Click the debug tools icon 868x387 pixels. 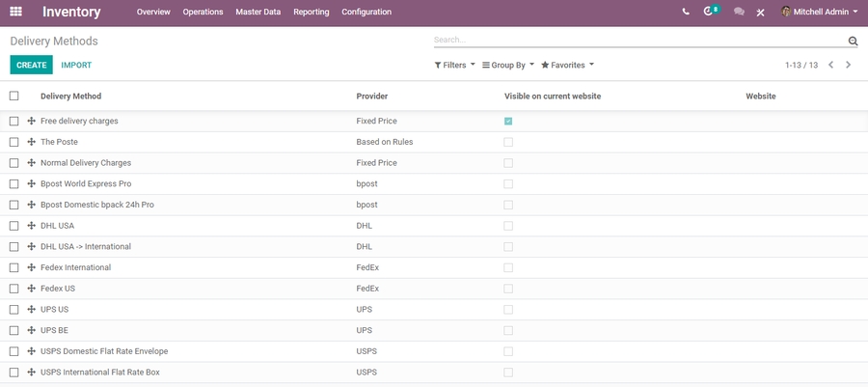[x=761, y=13]
